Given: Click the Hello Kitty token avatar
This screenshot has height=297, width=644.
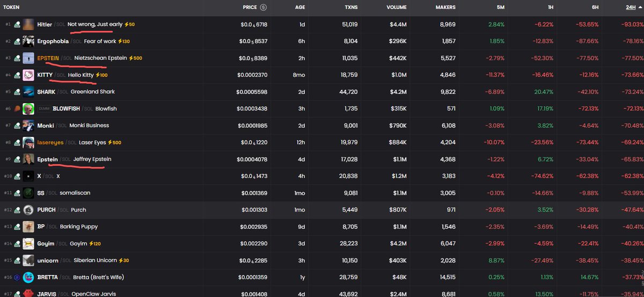Looking at the screenshot, I should (28, 75).
